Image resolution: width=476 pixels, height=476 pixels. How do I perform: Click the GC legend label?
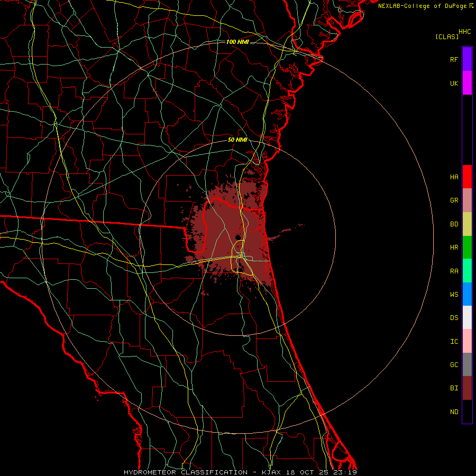pyautogui.click(x=454, y=365)
